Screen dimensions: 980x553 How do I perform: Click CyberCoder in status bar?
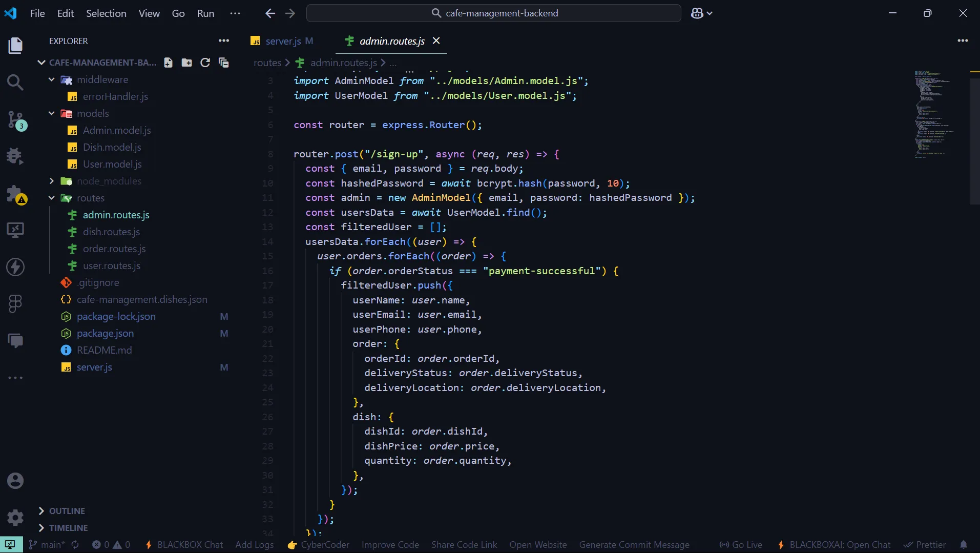coord(319,545)
